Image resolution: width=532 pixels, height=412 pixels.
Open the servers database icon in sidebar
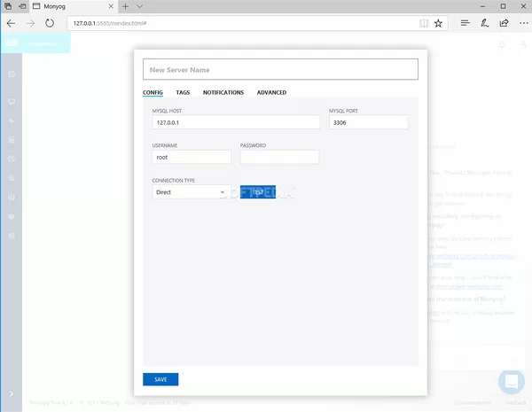pos(12,74)
